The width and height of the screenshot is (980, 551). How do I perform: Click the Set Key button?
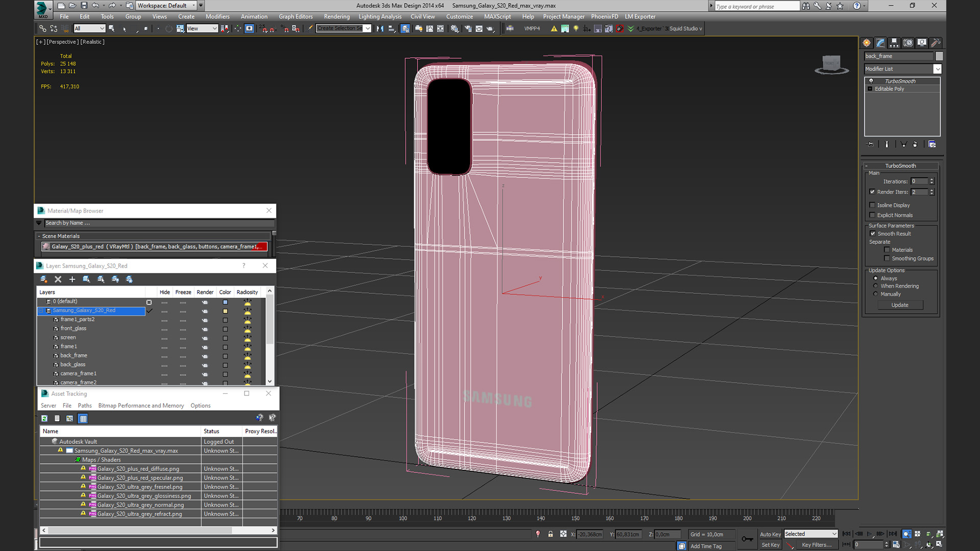click(770, 545)
